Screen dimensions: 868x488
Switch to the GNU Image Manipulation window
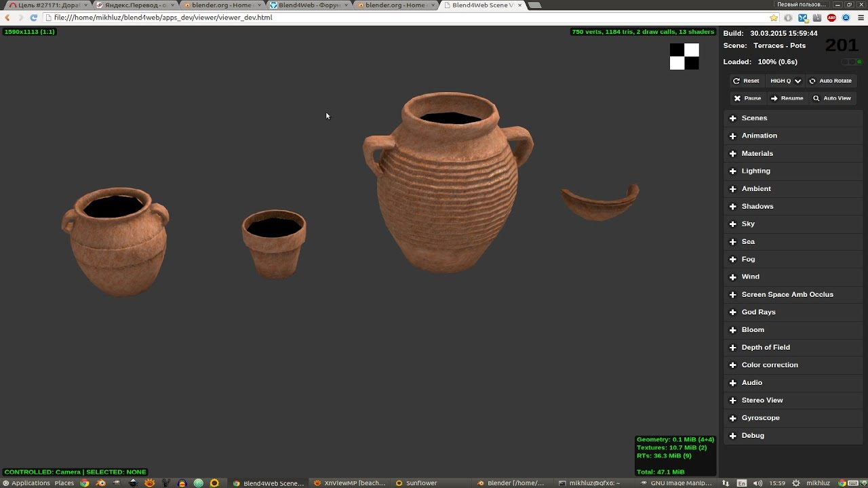click(675, 483)
